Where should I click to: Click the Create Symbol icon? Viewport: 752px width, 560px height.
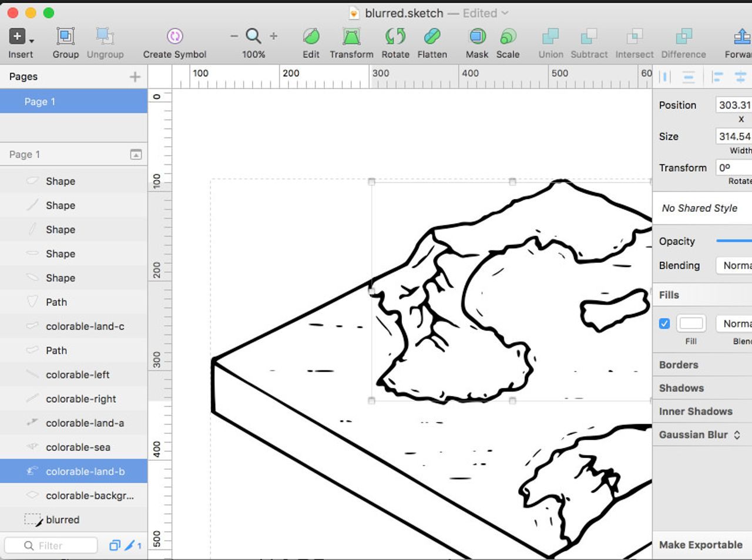coord(174,36)
